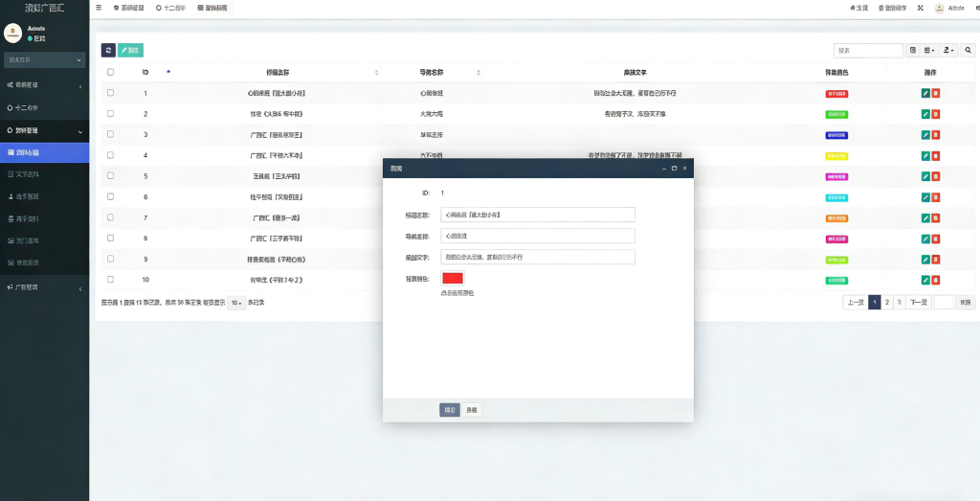Open the export dropdown in table toolbar
Viewport: 980px width, 501px height.
click(x=948, y=50)
